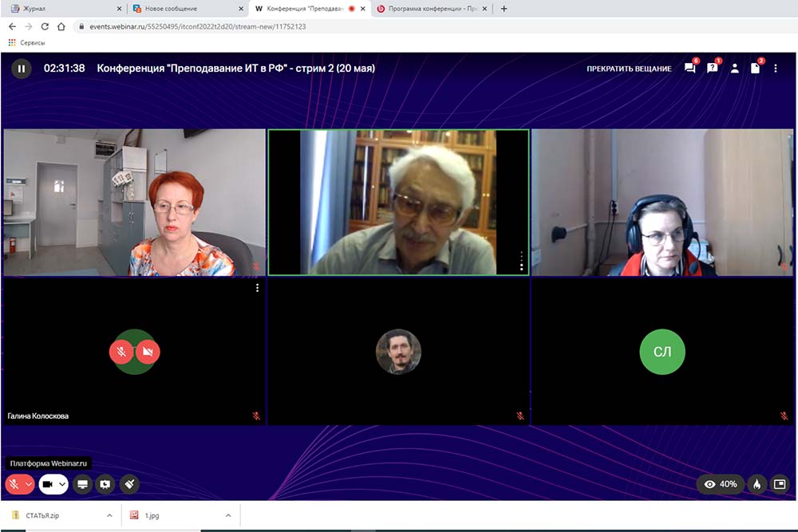The image size is (798, 532).
Task: Click the browser home button
Action: pos(61,26)
